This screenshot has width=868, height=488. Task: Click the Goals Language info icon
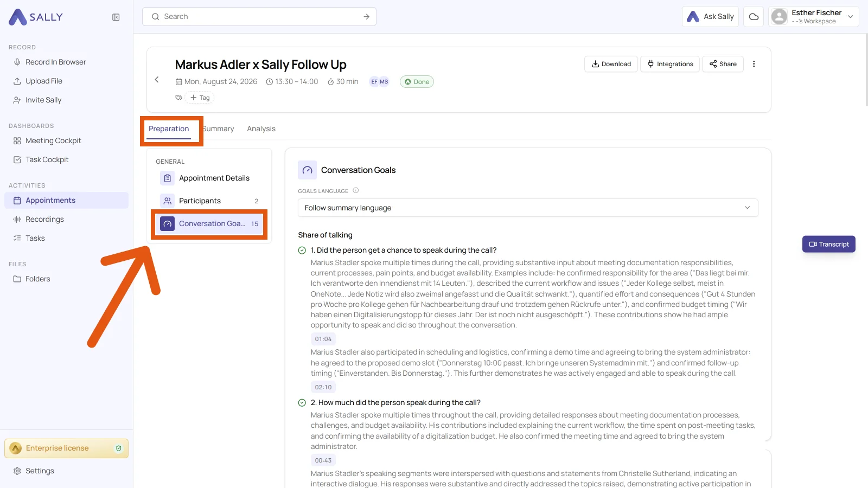click(x=356, y=190)
